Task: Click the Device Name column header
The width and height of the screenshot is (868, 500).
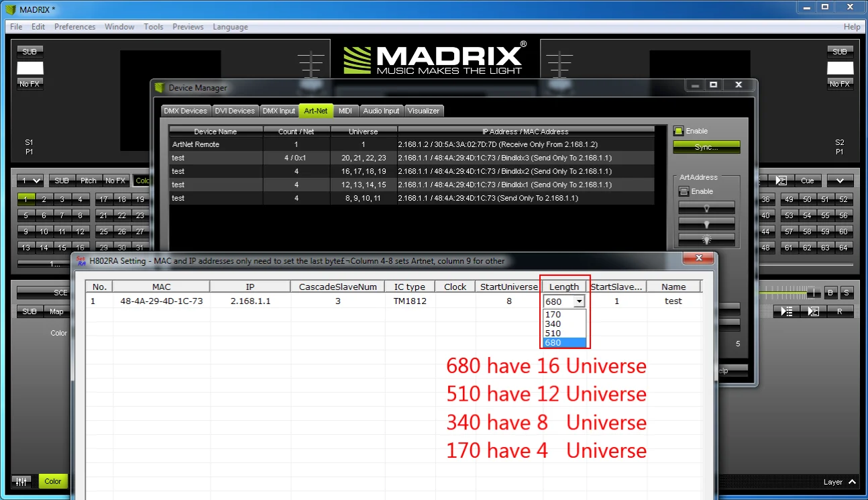Action: [215, 132]
